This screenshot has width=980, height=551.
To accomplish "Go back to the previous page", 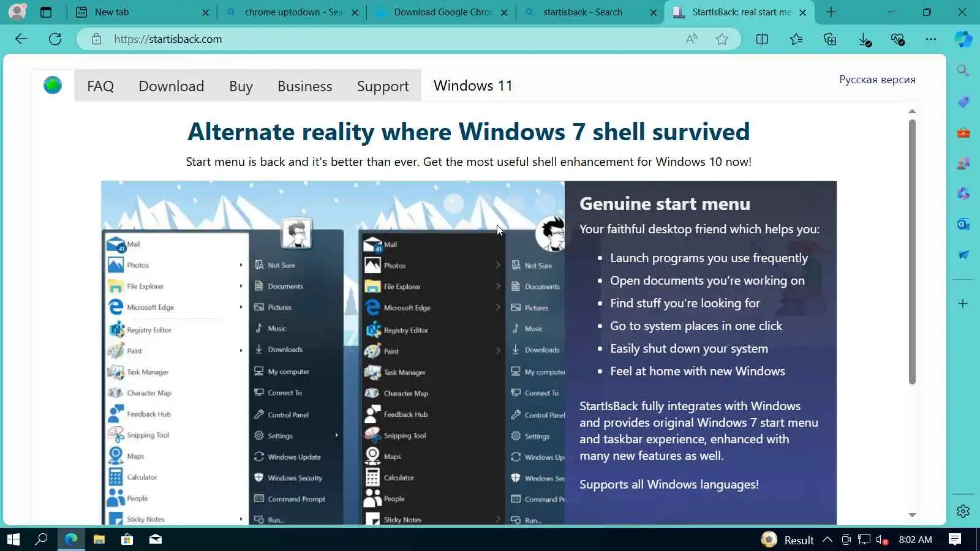I will (21, 39).
